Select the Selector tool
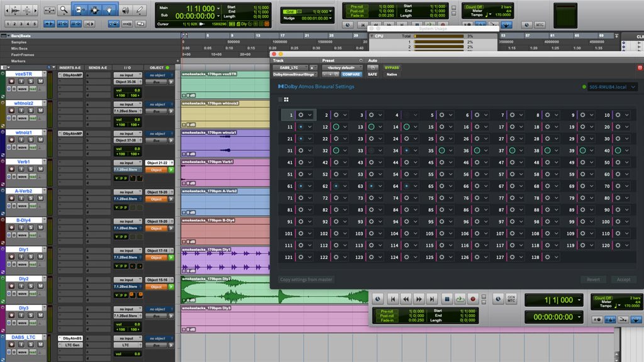This screenshot has width=644, height=362. (94, 10)
